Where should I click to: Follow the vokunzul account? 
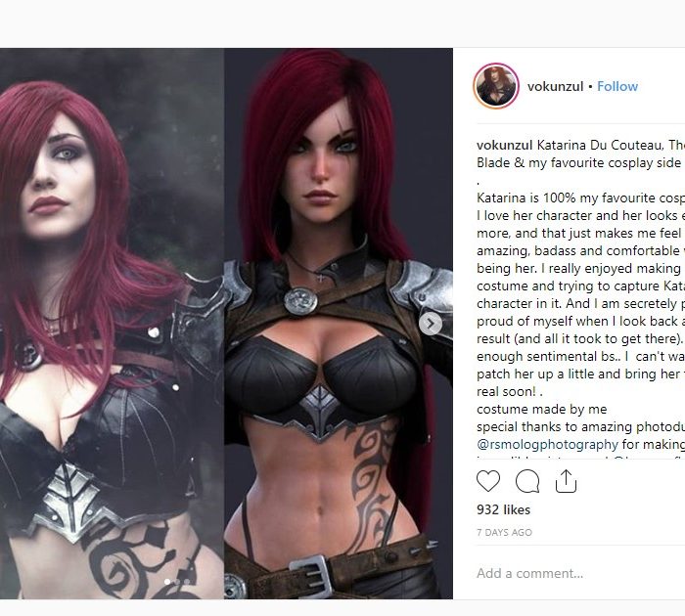(x=617, y=86)
